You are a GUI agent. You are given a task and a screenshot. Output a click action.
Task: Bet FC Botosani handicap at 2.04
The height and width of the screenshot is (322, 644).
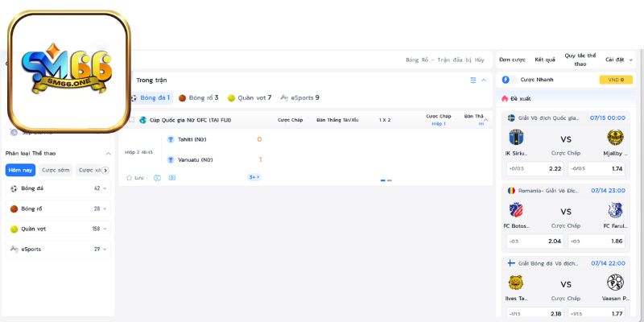535,242
